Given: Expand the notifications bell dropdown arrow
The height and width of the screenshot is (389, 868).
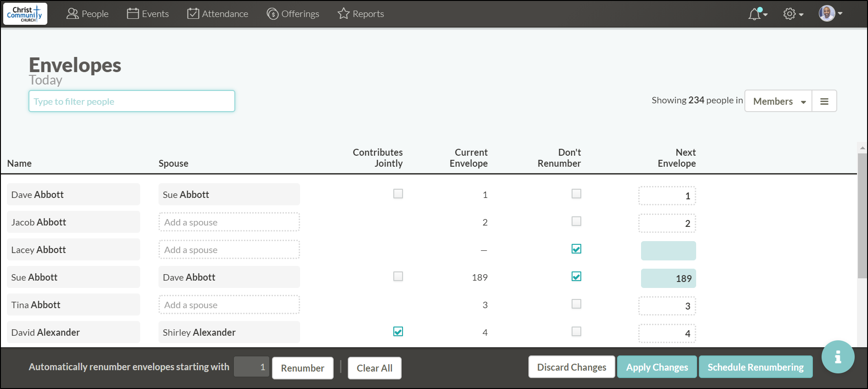Looking at the screenshot, I should [766, 15].
